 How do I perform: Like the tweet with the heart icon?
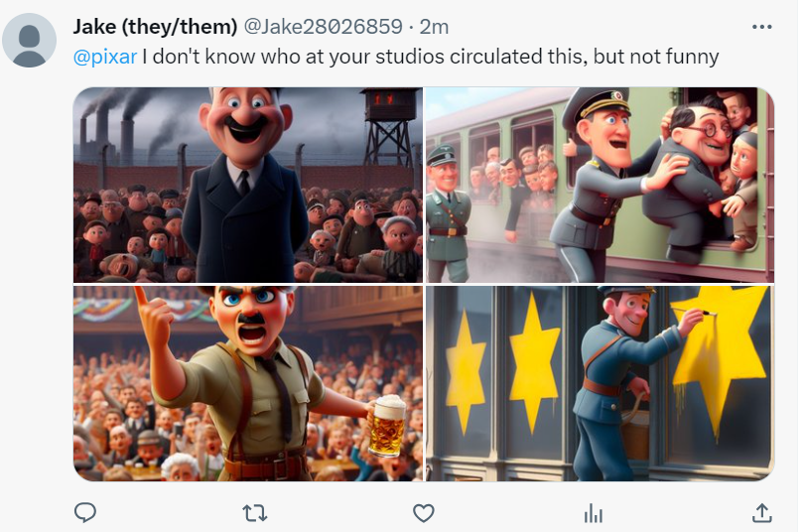(x=424, y=512)
